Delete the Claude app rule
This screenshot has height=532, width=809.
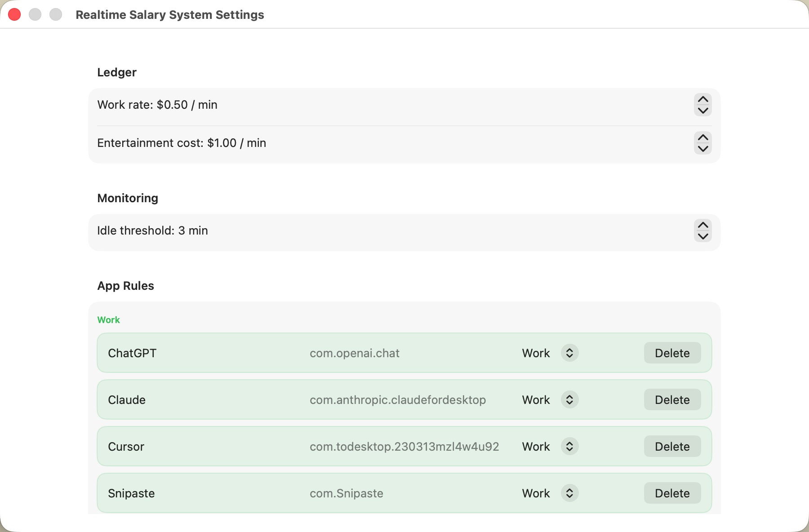coord(672,400)
